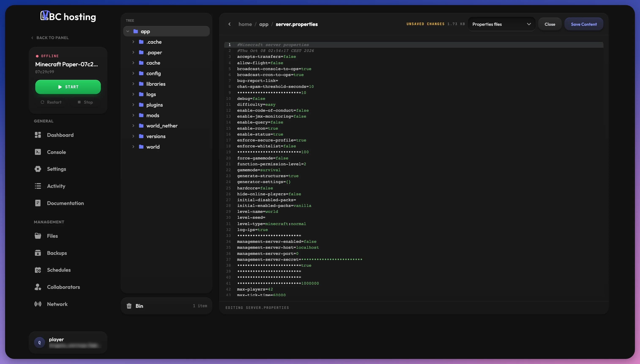
Task: Click the Schedules calendar icon
Action: tap(38, 270)
